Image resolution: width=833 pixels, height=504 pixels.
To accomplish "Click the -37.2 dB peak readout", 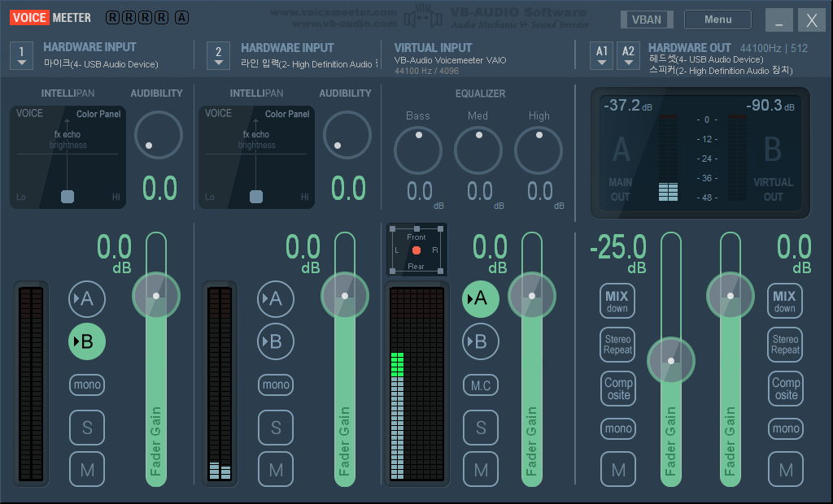I will [628, 105].
